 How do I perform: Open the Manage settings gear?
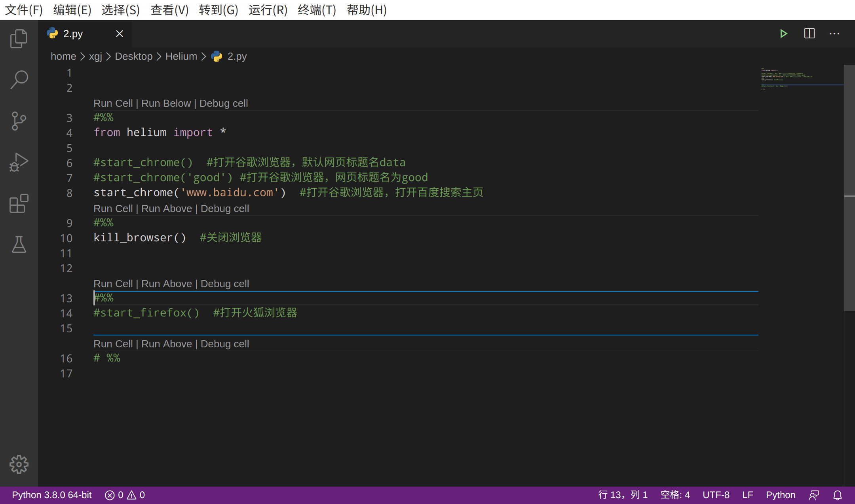(x=19, y=465)
